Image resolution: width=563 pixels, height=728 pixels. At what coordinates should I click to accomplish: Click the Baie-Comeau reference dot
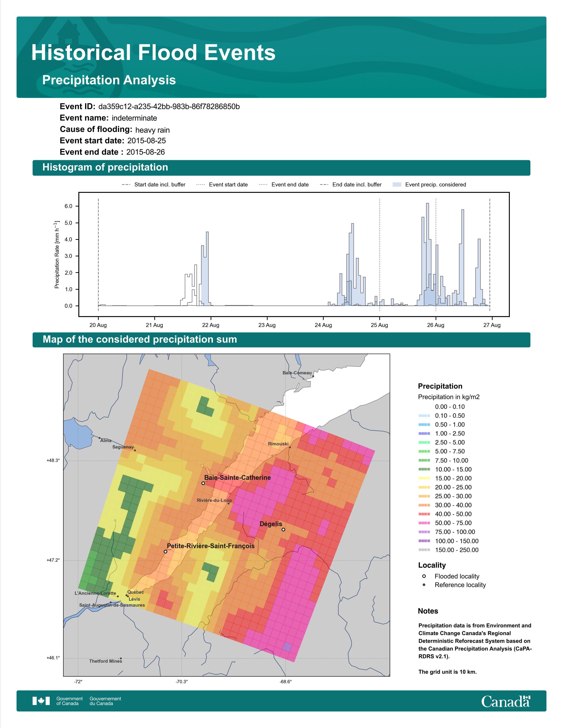point(313,376)
